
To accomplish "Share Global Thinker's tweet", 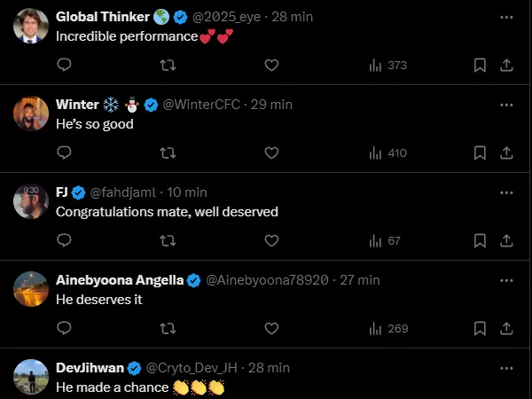I will point(506,65).
